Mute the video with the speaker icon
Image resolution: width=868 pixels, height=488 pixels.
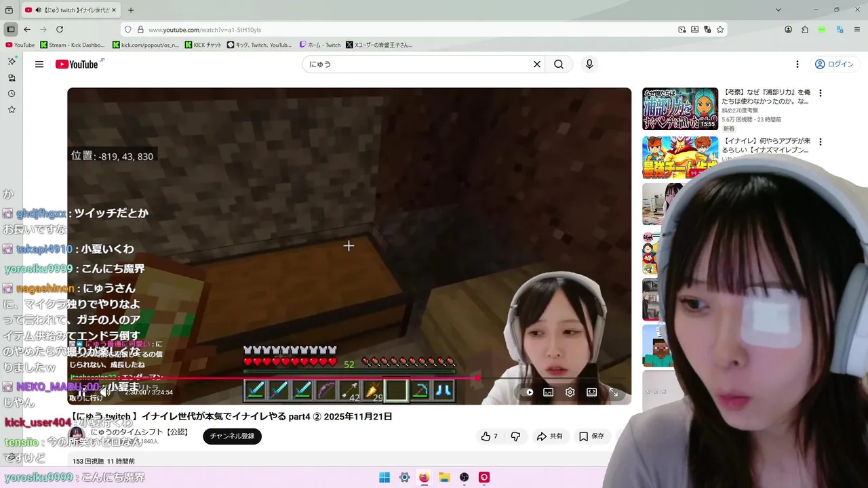[x=104, y=392]
